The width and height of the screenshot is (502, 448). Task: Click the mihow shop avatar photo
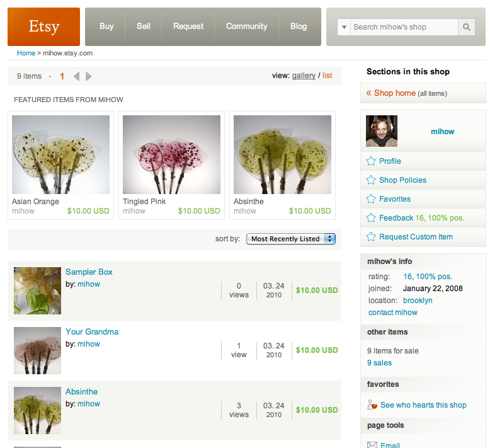pyautogui.click(x=382, y=131)
